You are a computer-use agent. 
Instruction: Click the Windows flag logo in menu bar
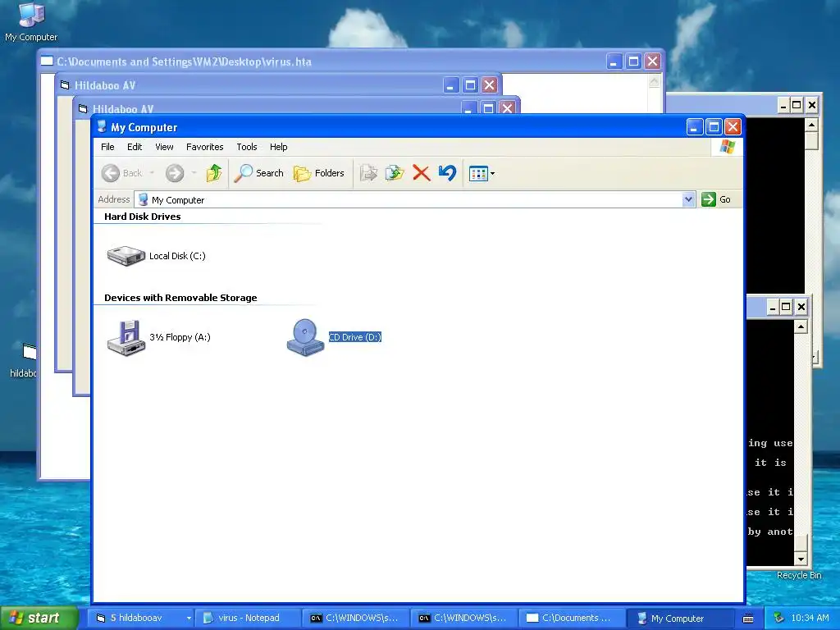pyautogui.click(x=727, y=147)
